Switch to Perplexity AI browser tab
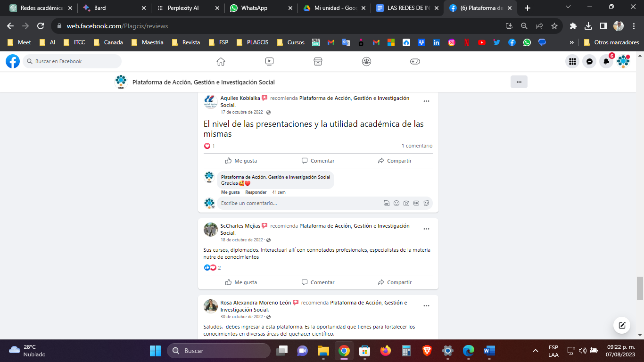The width and height of the screenshot is (644, 362). (x=188, y=8)
